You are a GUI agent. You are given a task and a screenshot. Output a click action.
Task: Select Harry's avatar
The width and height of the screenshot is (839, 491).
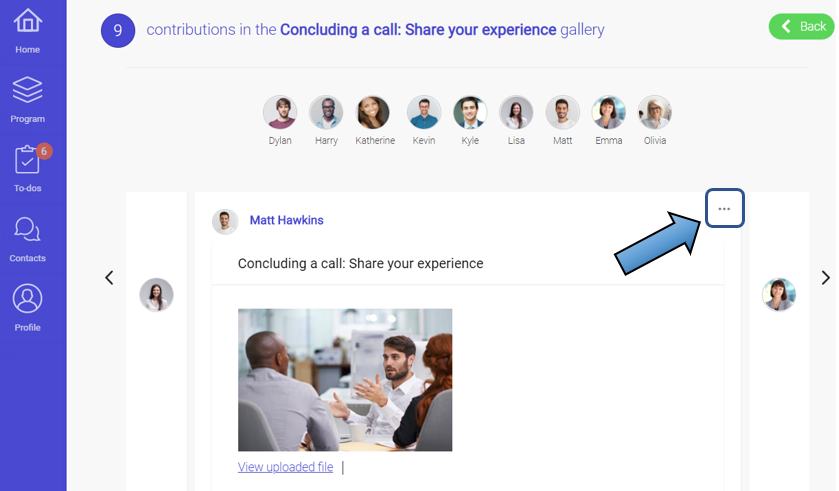(x=326, y=113)
